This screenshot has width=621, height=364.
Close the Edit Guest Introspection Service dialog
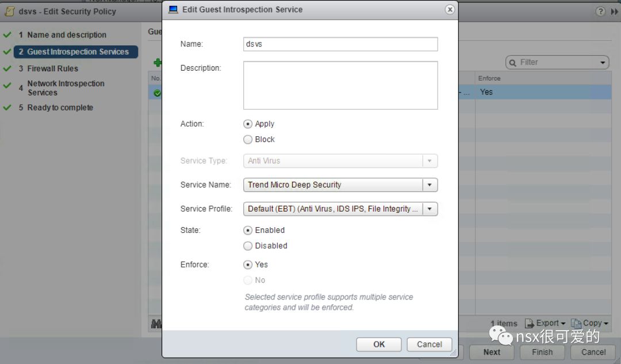coord(450,10)
